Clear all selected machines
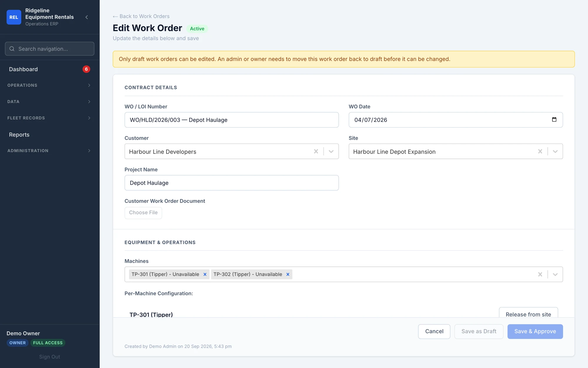Viewport: 588px width, 368px height. 540,274
